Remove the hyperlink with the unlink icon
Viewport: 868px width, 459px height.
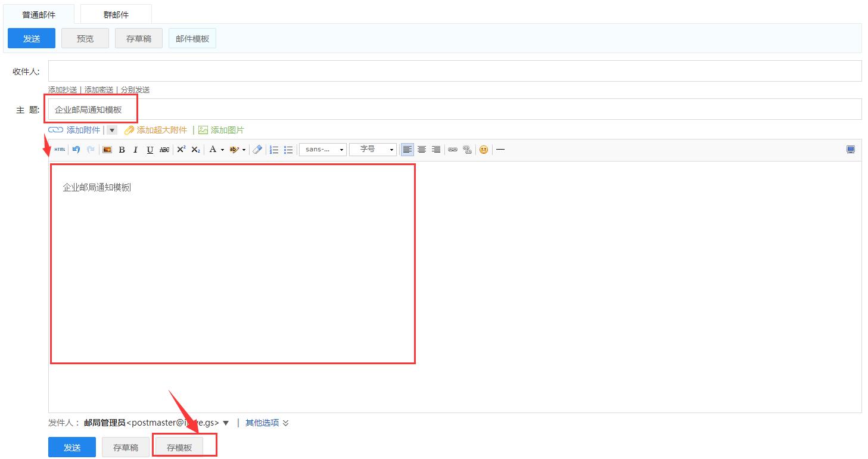point(467,150)
